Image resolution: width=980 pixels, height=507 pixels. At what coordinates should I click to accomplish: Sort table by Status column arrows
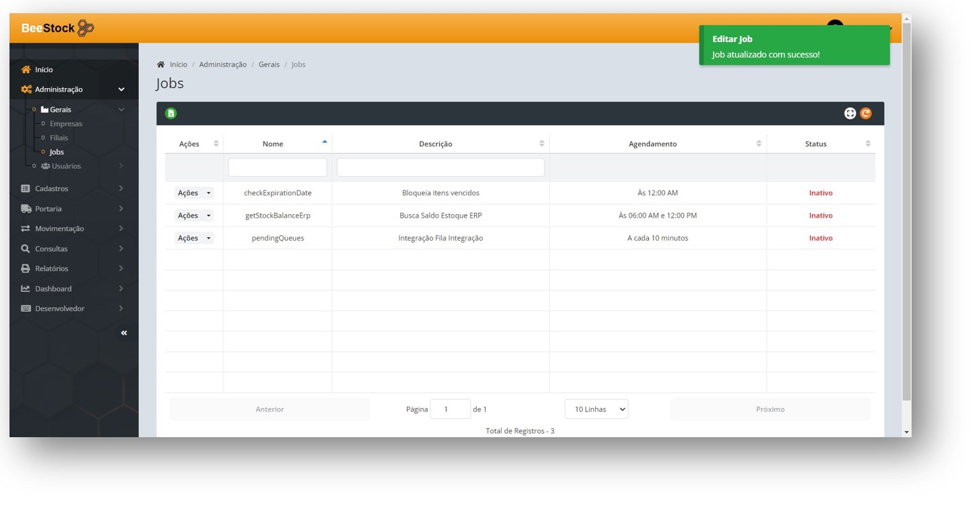(x=868, y=144)
